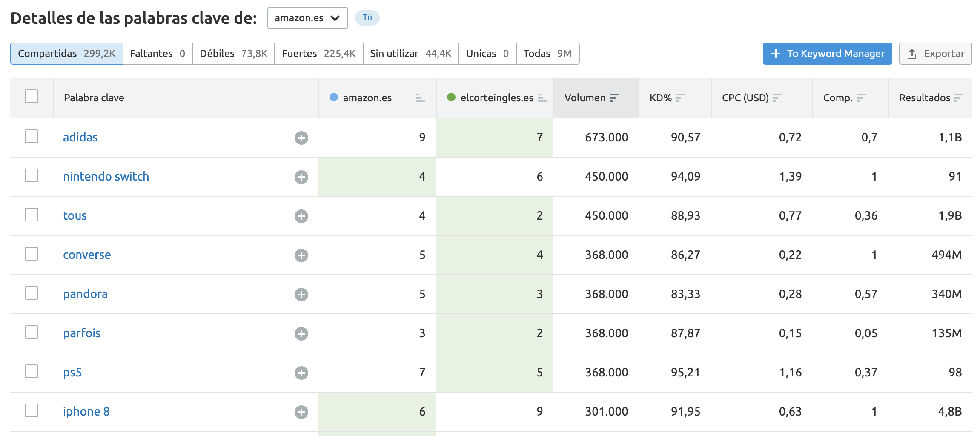
Task: Click the Resultados column header label
Action: click(x=925, y=98)
